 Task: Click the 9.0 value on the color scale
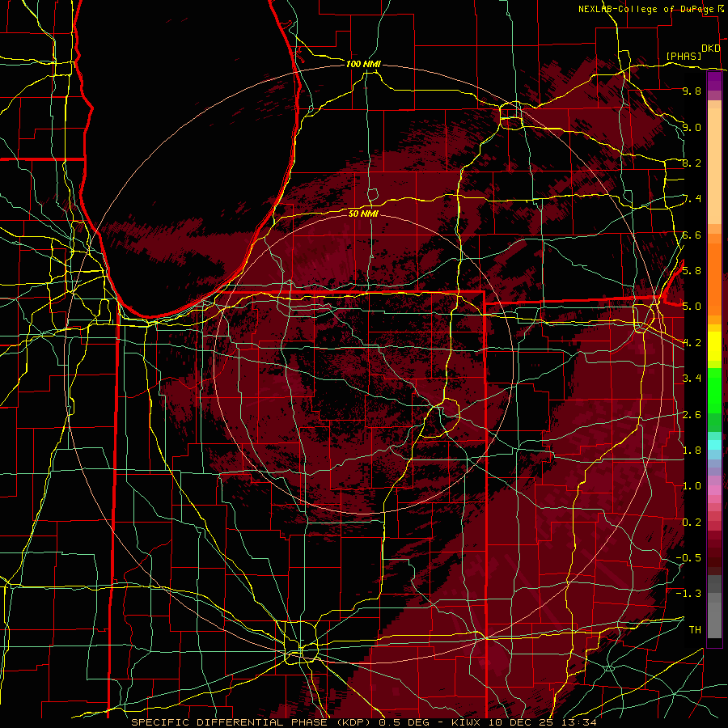click(692, 127)
